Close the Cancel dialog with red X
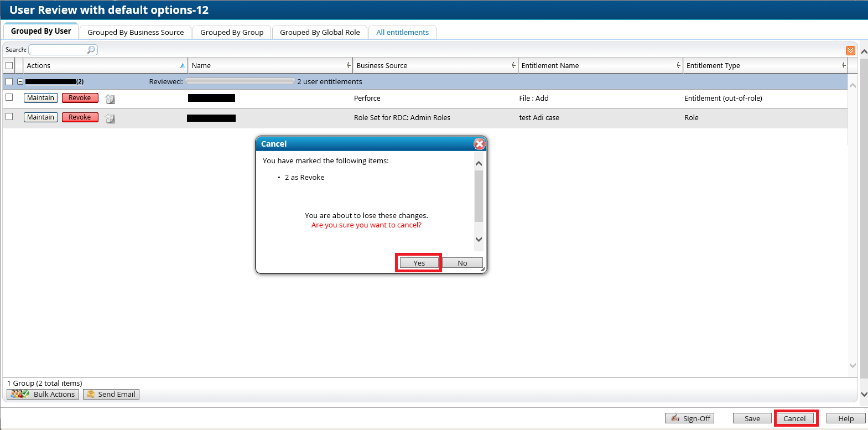868x430 pixels. pos(479,144)
